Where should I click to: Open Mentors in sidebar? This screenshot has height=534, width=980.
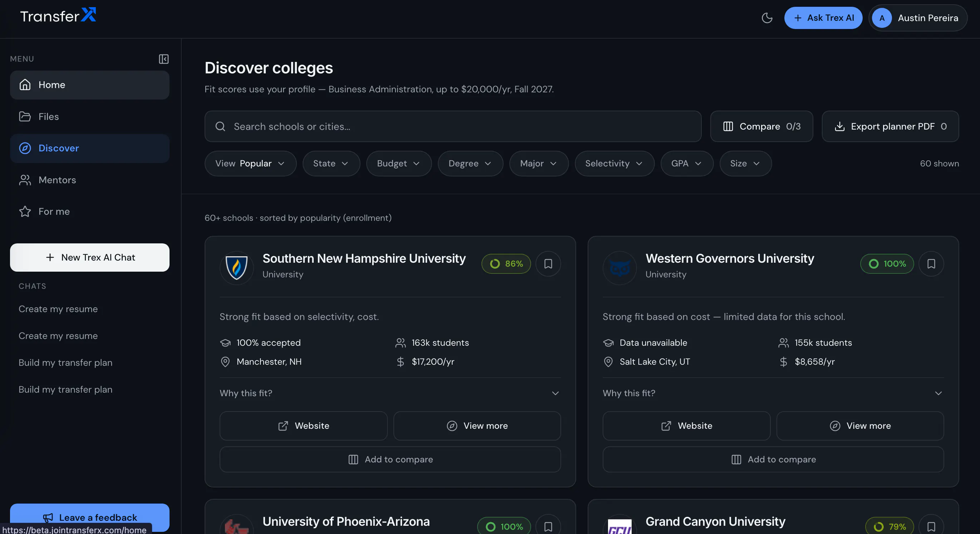tap(90, 180)
